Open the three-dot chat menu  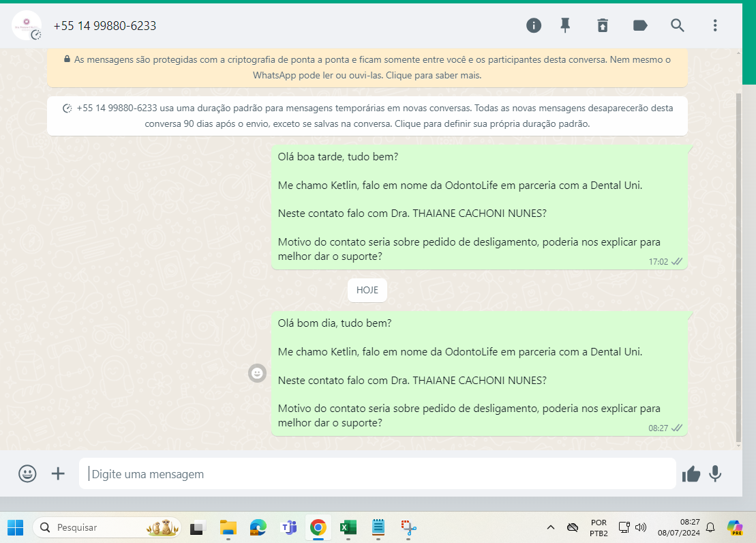click(x=715, y=26)
